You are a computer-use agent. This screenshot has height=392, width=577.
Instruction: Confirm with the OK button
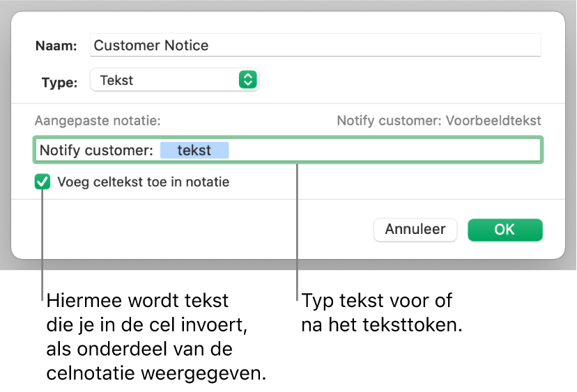pyautogui.click(x=505, y=229)
